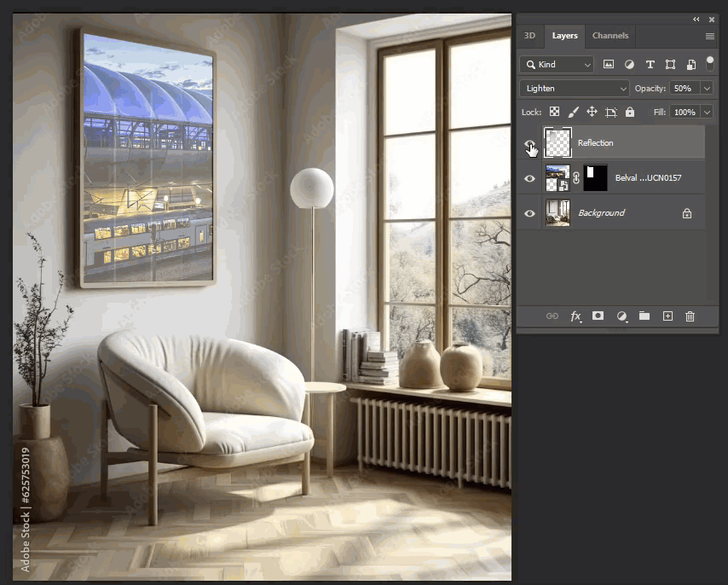Add a layer style (fx)
728x585 pixels.
[x=575, y=316]
